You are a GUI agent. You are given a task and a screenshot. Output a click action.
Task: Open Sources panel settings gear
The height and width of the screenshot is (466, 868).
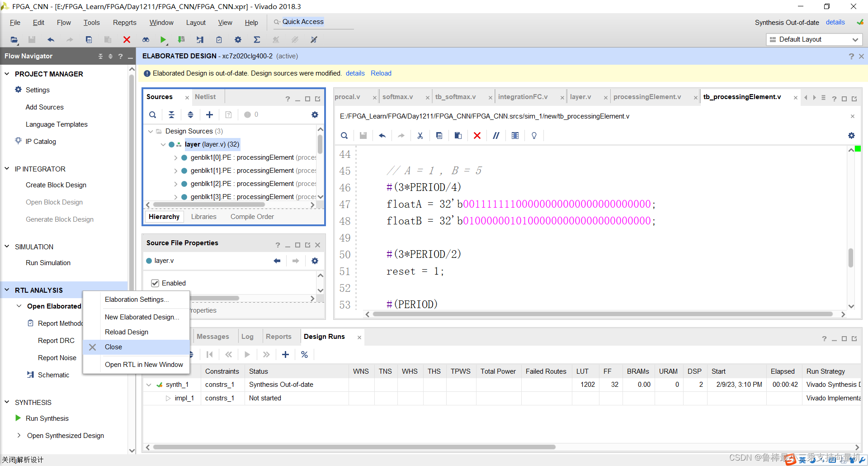[x=315, y=115]
